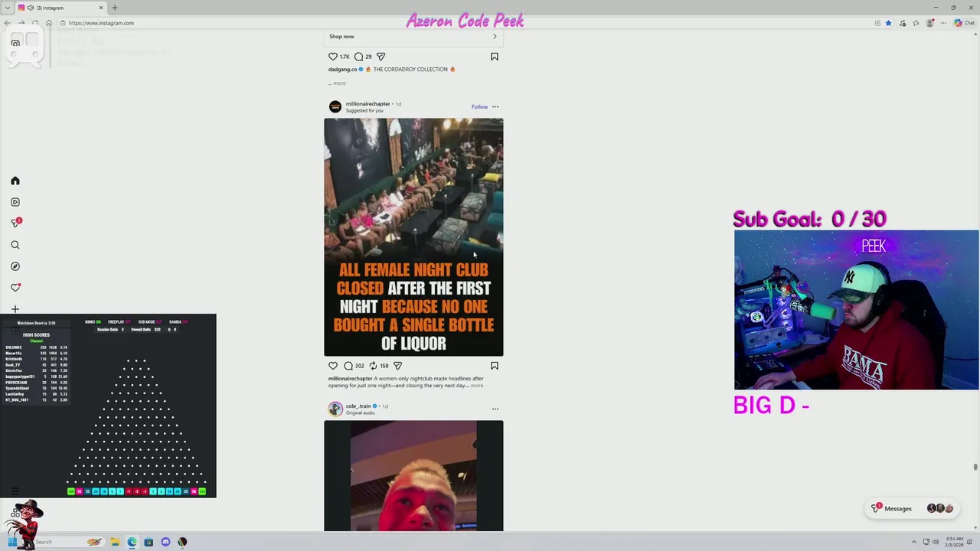Close the Instagram browser tab
The width and height of the screenshot is (980, 551).
pyautogui.click(x=100, y=8)
